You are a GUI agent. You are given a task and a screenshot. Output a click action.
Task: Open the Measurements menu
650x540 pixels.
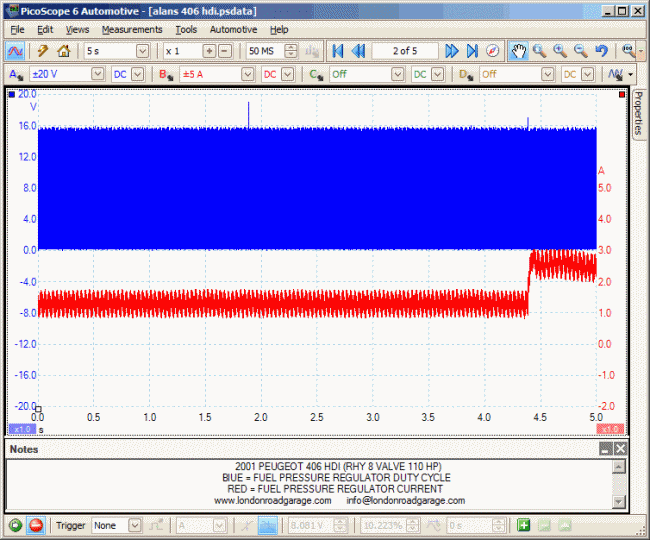click(131, 30)
